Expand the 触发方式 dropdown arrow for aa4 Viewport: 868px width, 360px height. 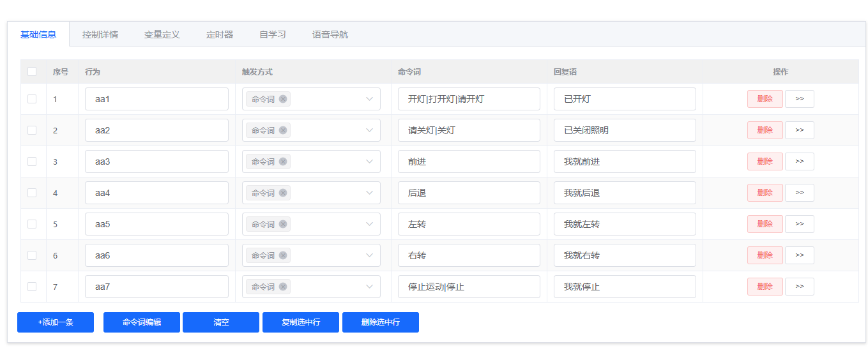tap(369, 193)
